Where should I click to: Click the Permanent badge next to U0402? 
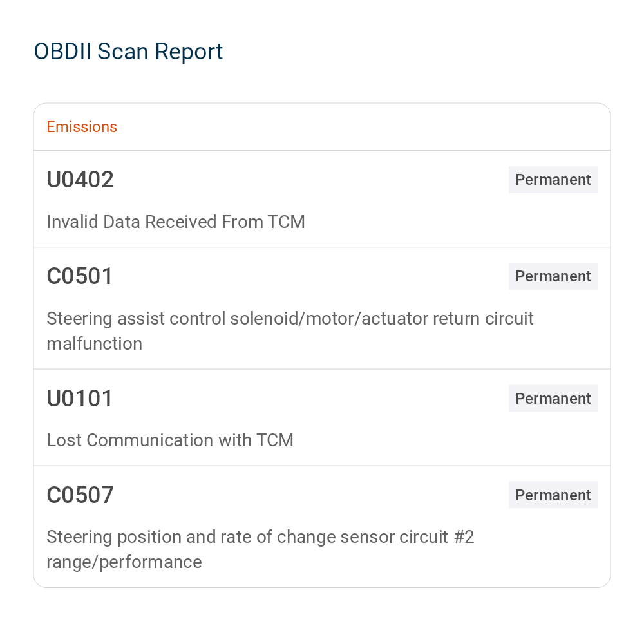point(553,180)
